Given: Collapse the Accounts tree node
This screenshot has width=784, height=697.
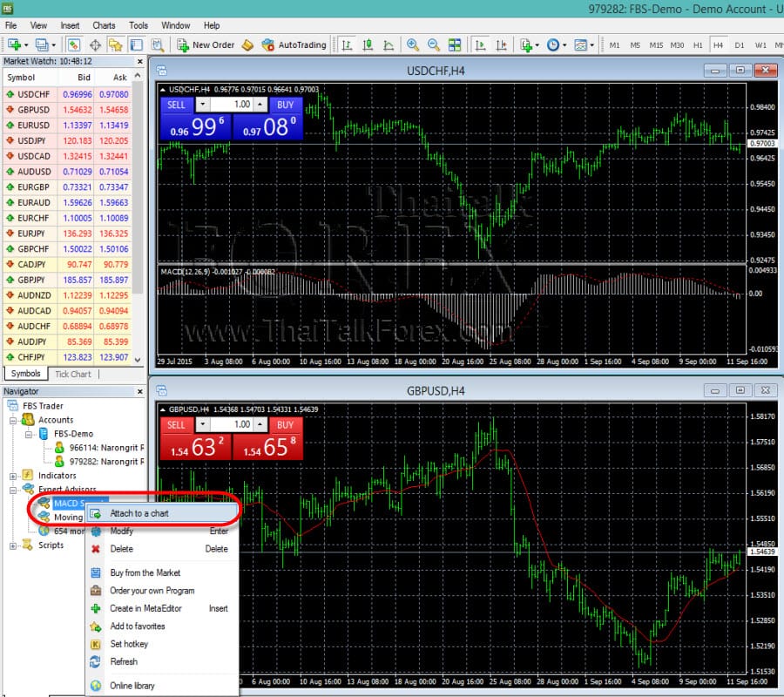Looking at the screenshot, I should (13, 421).
